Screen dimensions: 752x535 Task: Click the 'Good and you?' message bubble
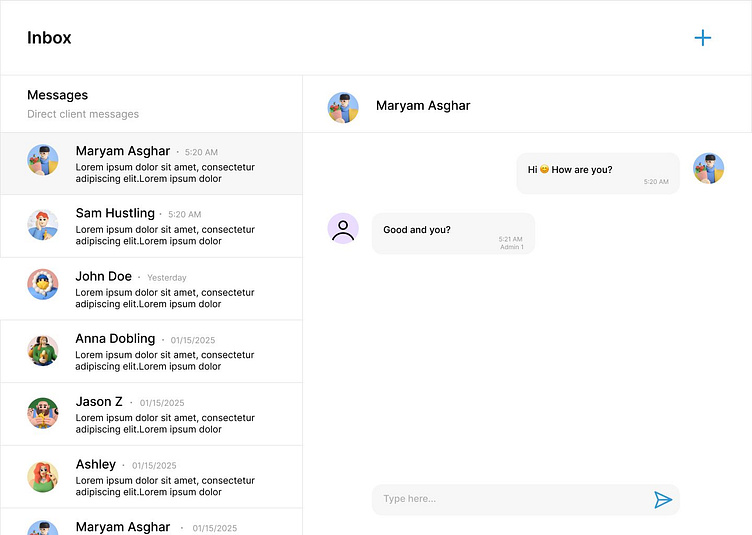point(453,233)
